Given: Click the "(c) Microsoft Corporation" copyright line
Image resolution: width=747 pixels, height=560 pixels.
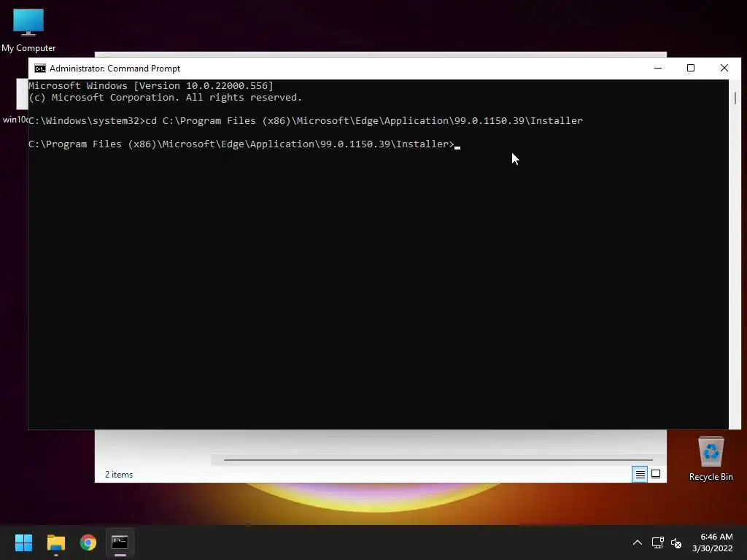Looking at the screenshot, I should coord(165,98).
